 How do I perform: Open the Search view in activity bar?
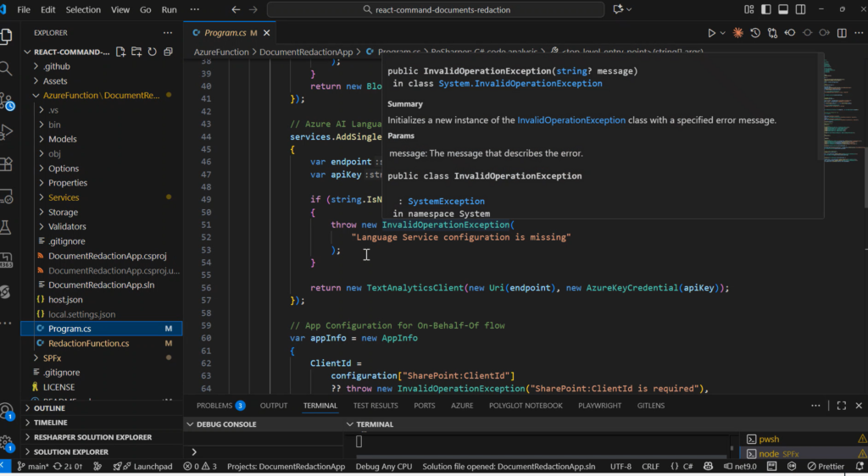point(7,69)
